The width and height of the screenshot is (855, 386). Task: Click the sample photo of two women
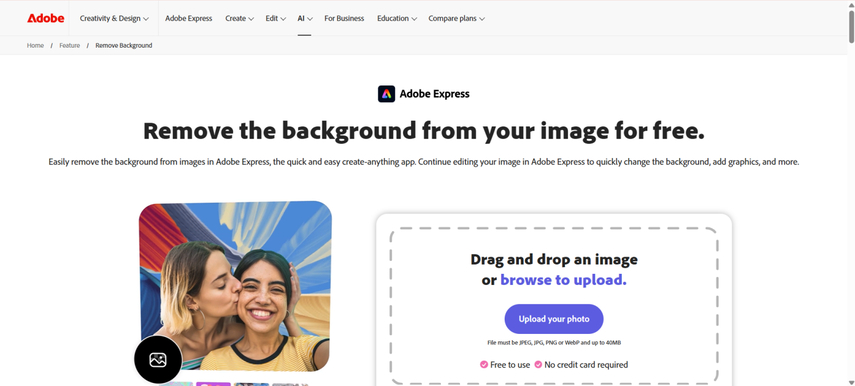pyautogui.click(x=235, y=286)
